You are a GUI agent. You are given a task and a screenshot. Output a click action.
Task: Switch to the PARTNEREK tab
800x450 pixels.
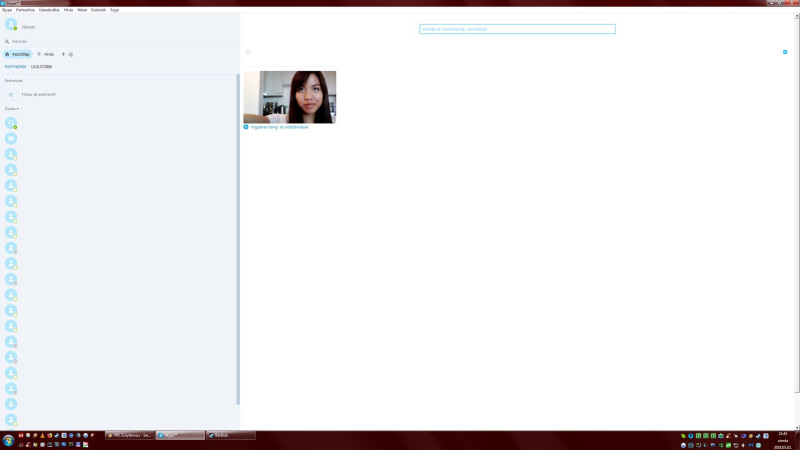click(15, 67)
